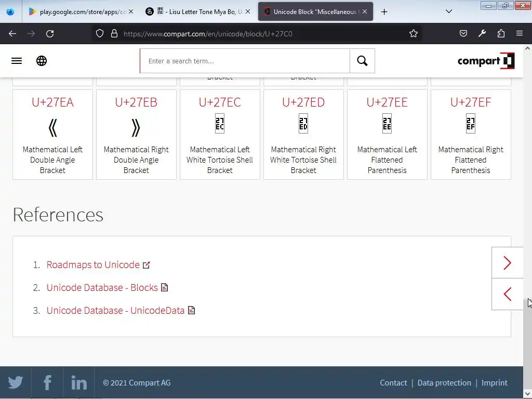Image resolution: width=532 pixels, height=399 pixels.
Task: Save page to Pocket
Action: 463,34
